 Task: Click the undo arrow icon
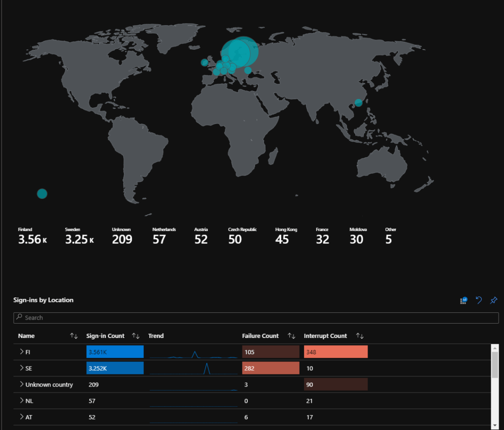tap(478, 300)
